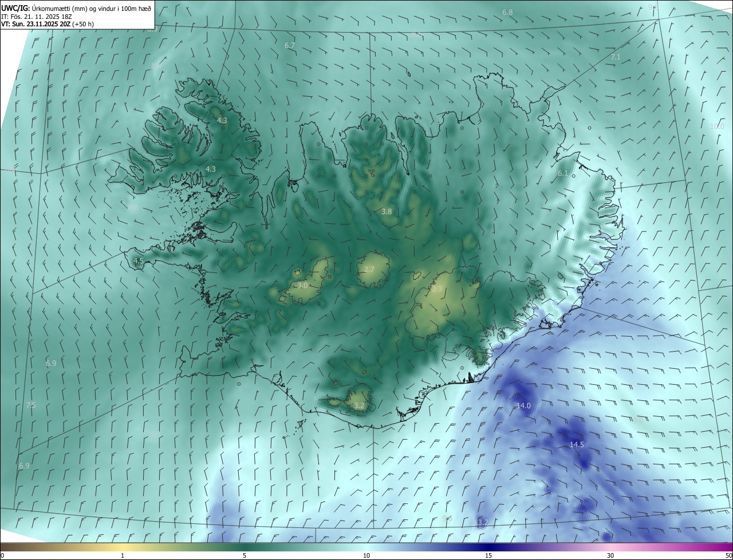Click the 6.8 value label on the map

[x=507, y=13]
